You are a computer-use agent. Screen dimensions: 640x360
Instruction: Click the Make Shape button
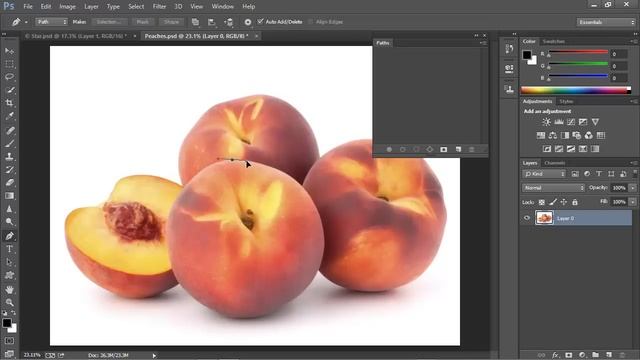pyautogui.click(x=171, y=22)
